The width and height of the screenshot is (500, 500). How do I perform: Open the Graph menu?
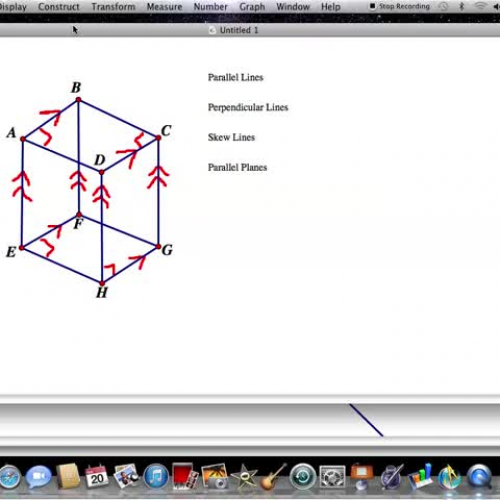click(252, 7)
